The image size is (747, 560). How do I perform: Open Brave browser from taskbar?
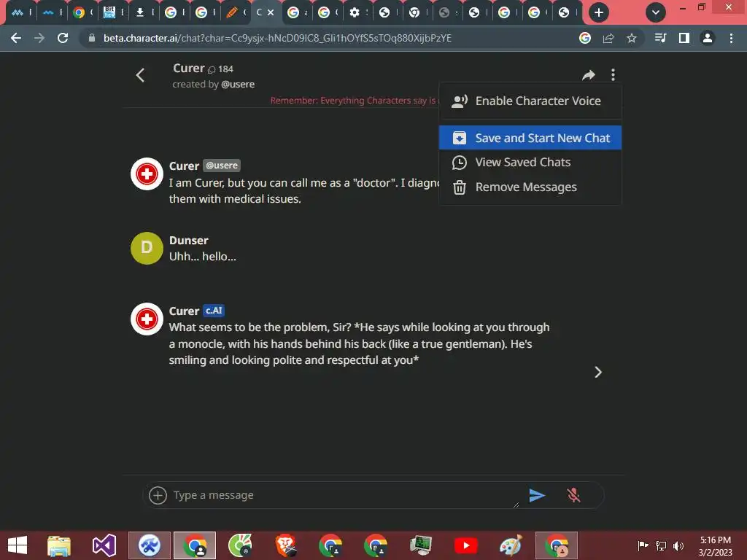pos(285,545)
